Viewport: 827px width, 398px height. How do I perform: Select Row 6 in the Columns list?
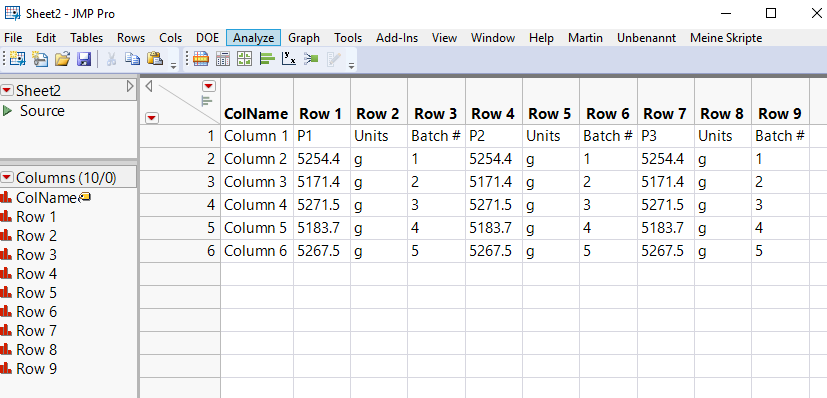pos(36,312)
